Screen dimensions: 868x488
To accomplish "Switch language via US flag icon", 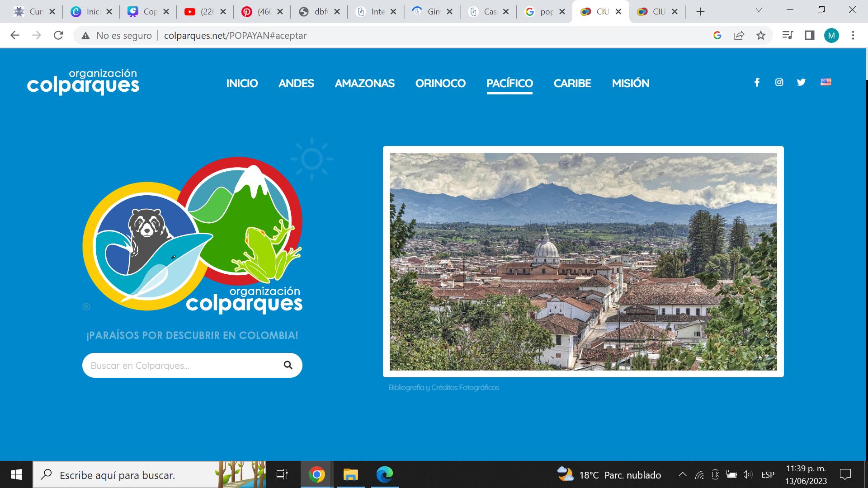I will click(x=826, y=82).
